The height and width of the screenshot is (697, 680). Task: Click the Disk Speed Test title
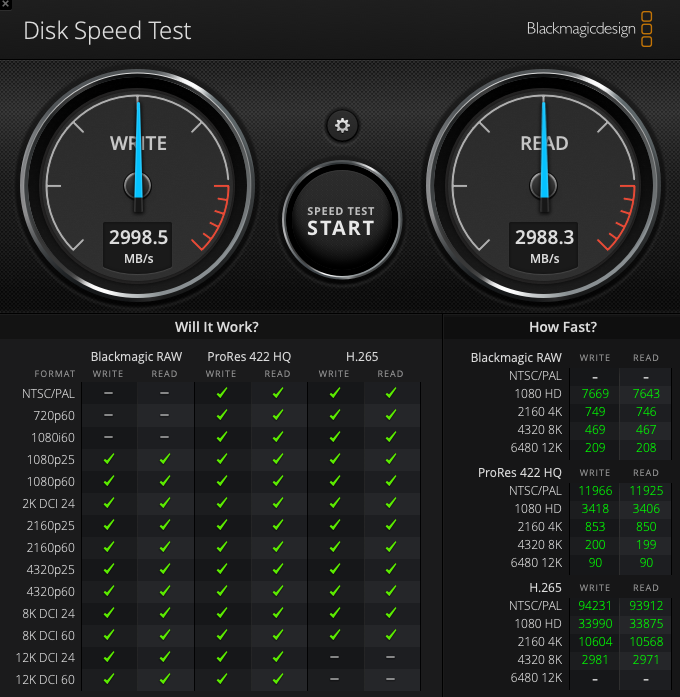tap(107, 31)
